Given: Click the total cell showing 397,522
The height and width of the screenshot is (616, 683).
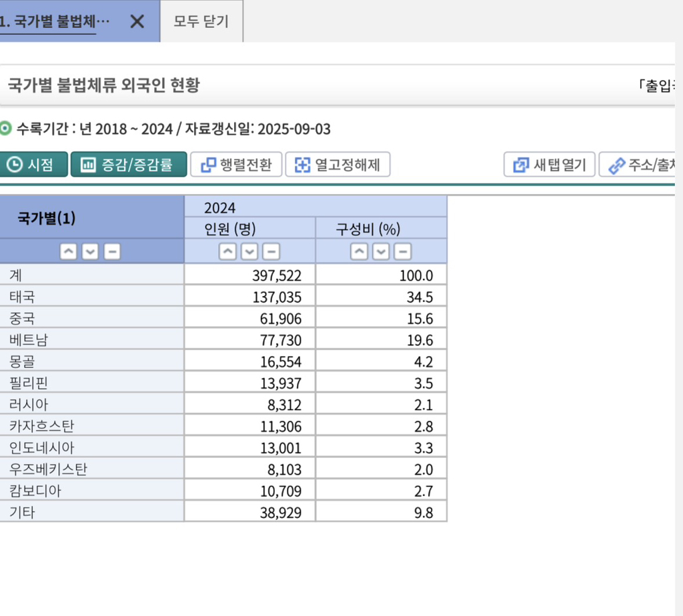Looking at the screenshot, I should tap(249, 275).
